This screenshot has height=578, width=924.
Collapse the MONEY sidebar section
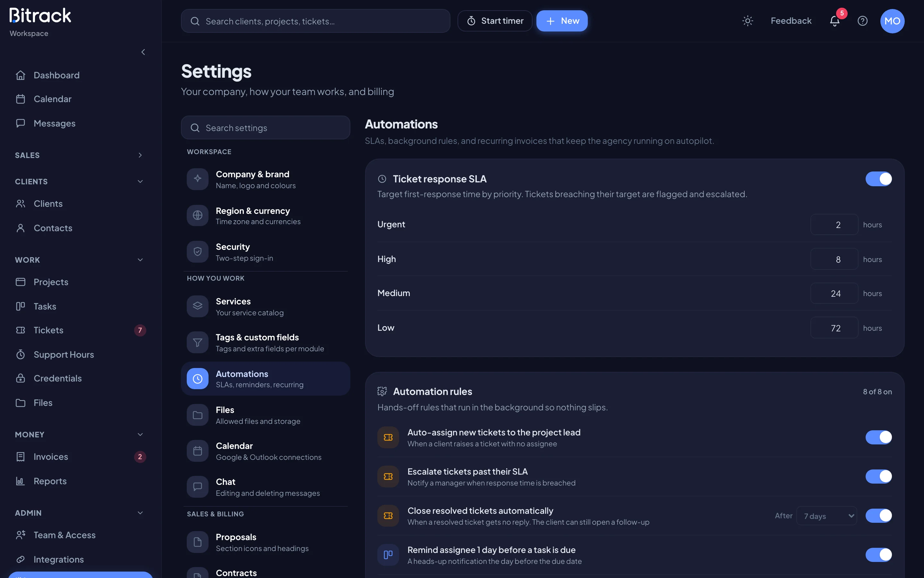tap(80, 435)
